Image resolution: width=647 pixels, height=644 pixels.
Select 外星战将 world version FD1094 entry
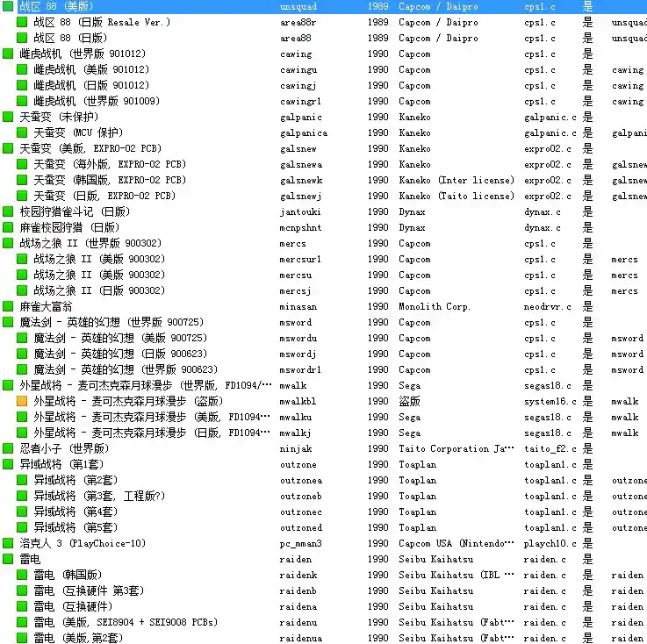pyautogui.click(x=146, y=385)
